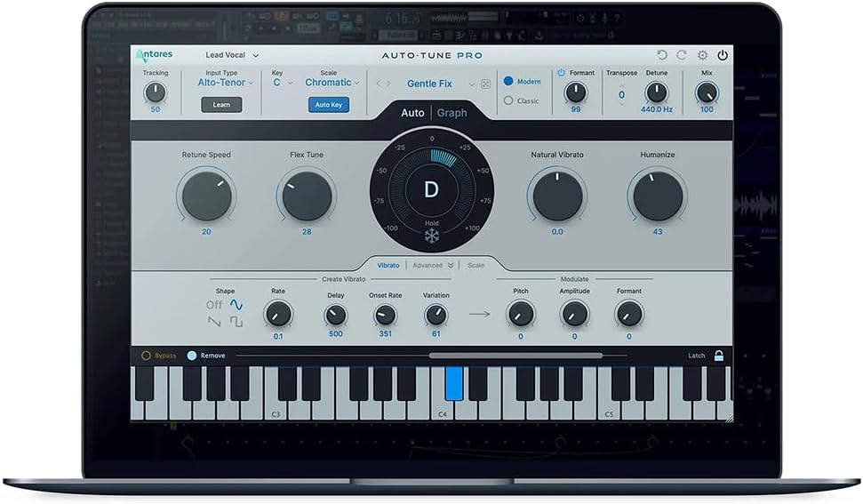Click the keyboard range scrollbar
This screenshot has height=504, width=863.
click(515, 356)
